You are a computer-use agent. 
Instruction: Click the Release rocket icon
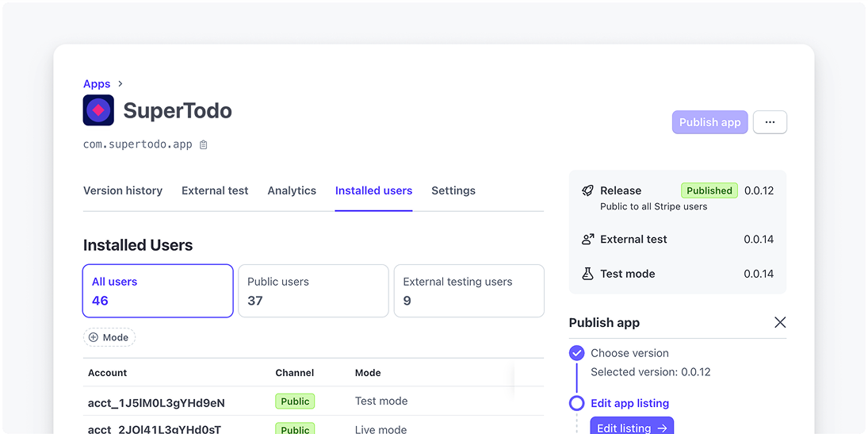(x=587, y=190)
